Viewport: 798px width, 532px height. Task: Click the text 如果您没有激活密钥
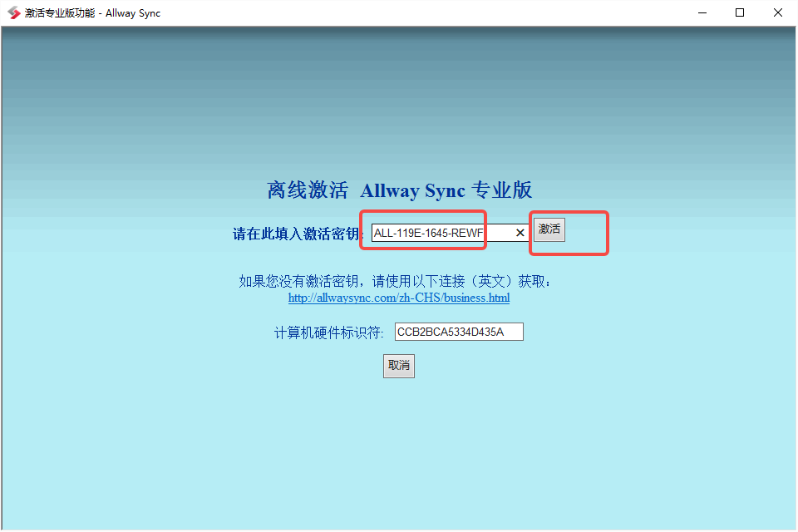click(300, 281)
